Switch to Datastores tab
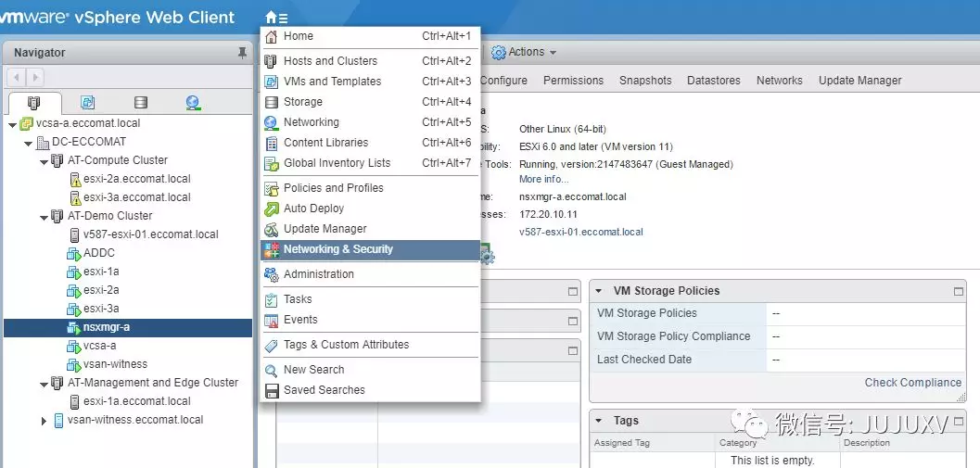980x468 pixels. (x=714, y=81)
